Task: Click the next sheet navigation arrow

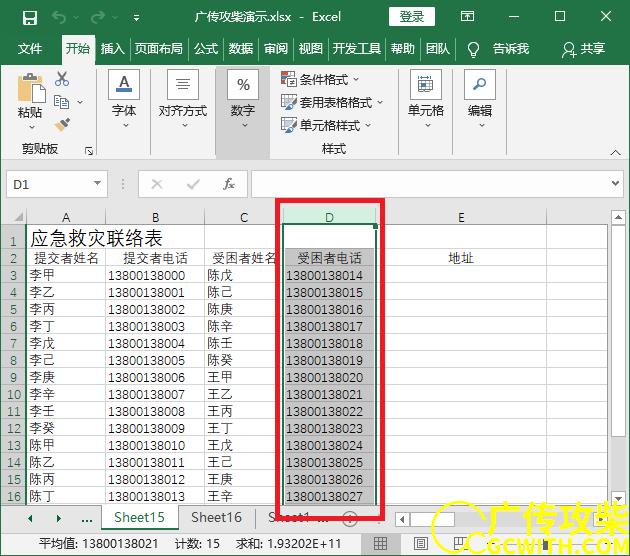Action: click(59, 518)
